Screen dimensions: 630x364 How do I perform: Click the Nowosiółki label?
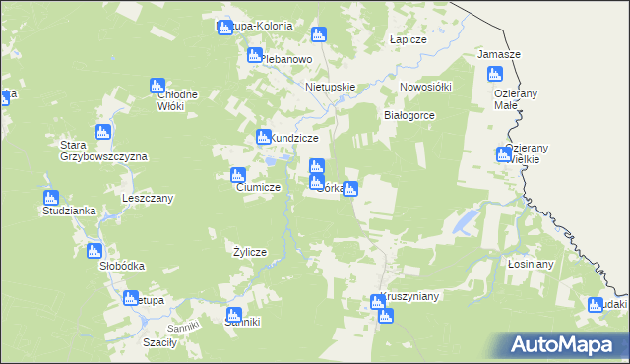(x=425, y=87)
